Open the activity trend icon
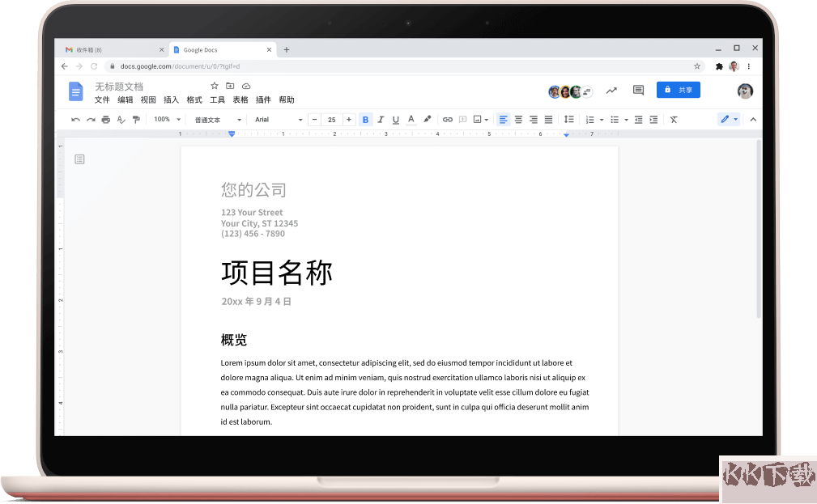817x504 pixels. [611, 91]
